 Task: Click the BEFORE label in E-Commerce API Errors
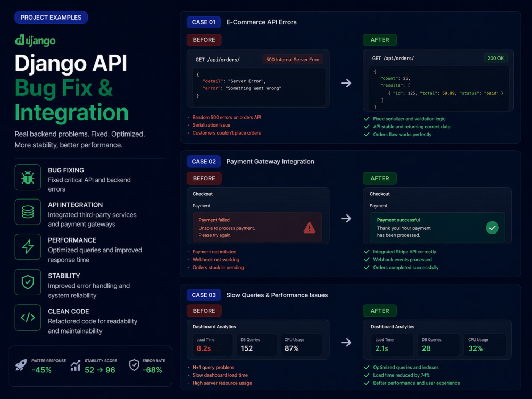tap(204, 40)
